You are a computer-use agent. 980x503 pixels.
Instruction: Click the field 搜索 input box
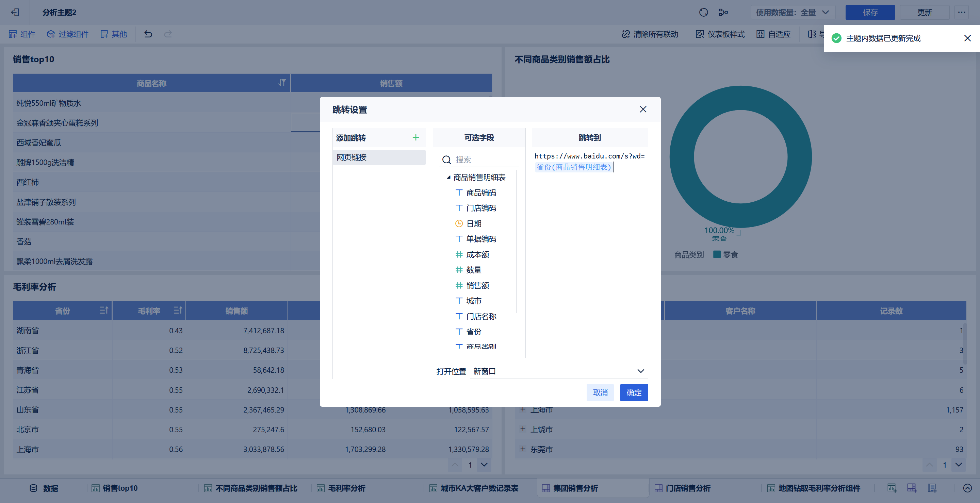483,160
